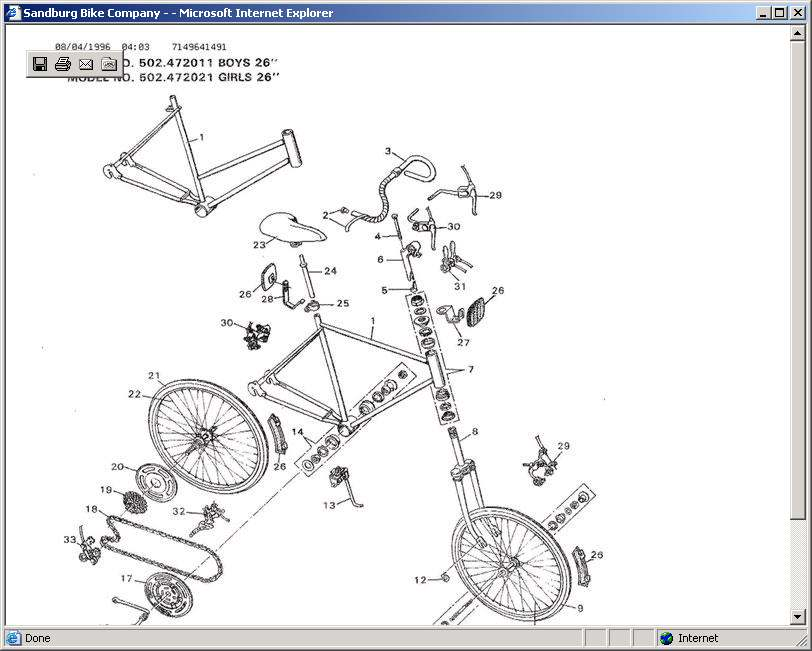Image resolution: width=812 pixels, height=651 pixels.
Task: Click the rear wheel labeled 21 in diagram
Action: pyautogui.click(x=203, y=430)
